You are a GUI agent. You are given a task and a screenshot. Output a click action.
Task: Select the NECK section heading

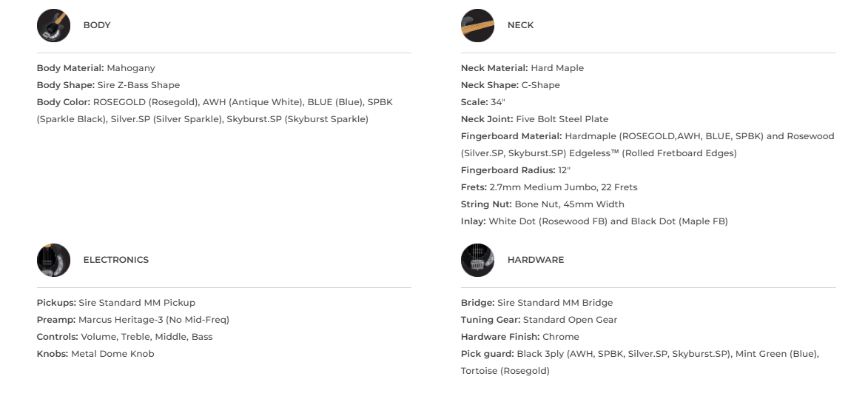tap(520, 25)
